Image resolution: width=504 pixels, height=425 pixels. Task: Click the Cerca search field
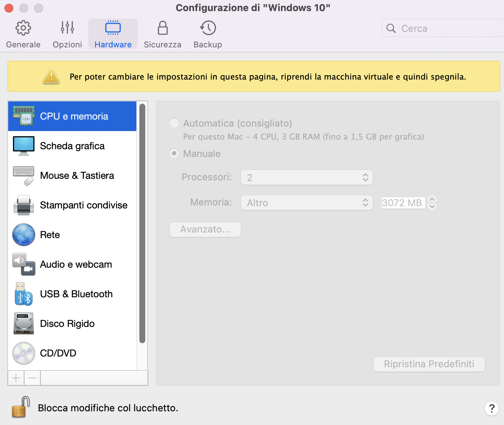pos(443,28)
